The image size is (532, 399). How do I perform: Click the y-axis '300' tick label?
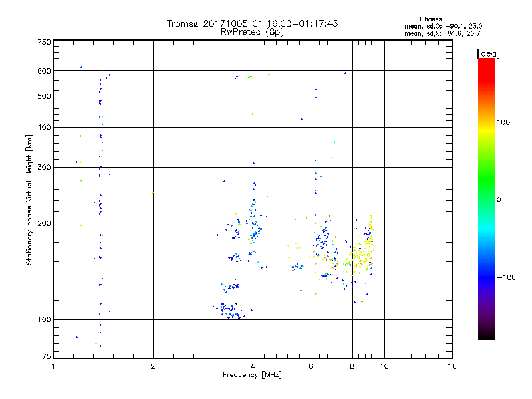(x=44, y=168)
